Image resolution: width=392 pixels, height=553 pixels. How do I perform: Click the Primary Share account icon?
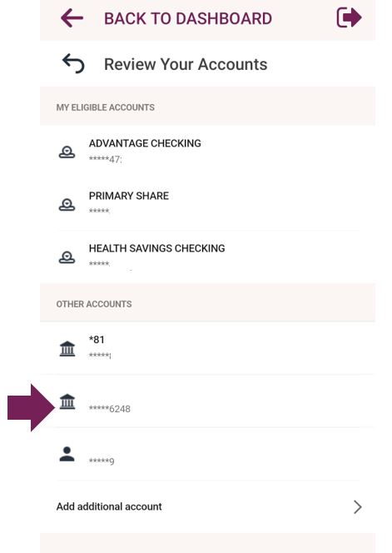tap(67, 204)
